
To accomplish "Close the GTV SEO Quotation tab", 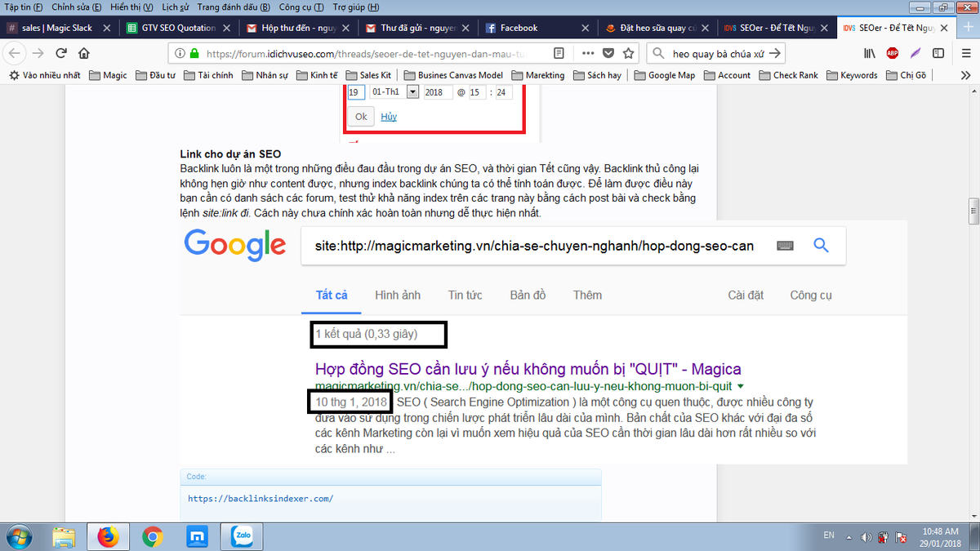I will 227,28.
